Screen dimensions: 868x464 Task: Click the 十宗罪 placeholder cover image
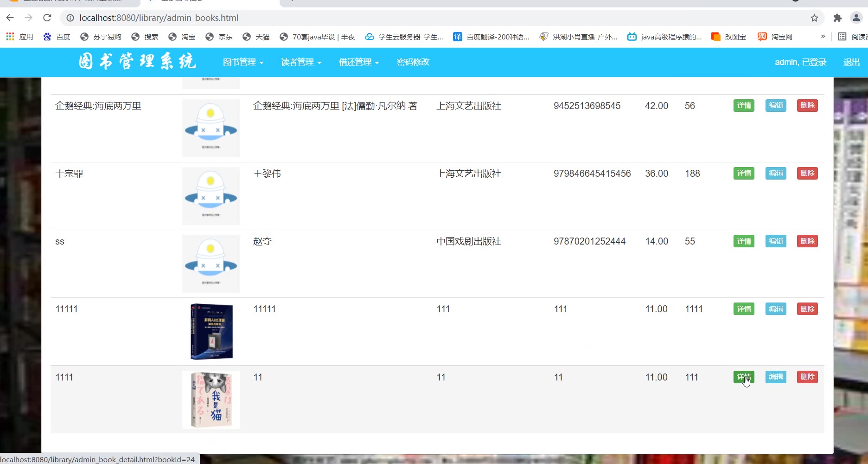coord(211,196)
